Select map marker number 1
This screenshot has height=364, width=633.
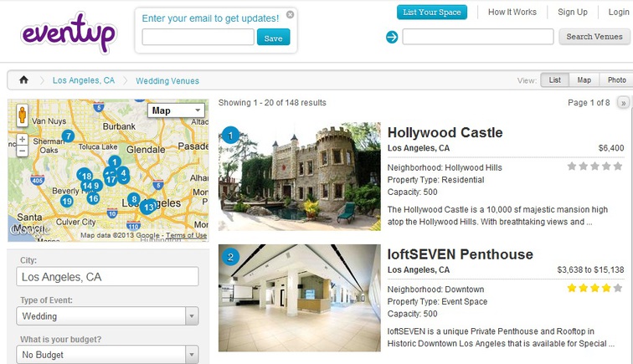115,162
